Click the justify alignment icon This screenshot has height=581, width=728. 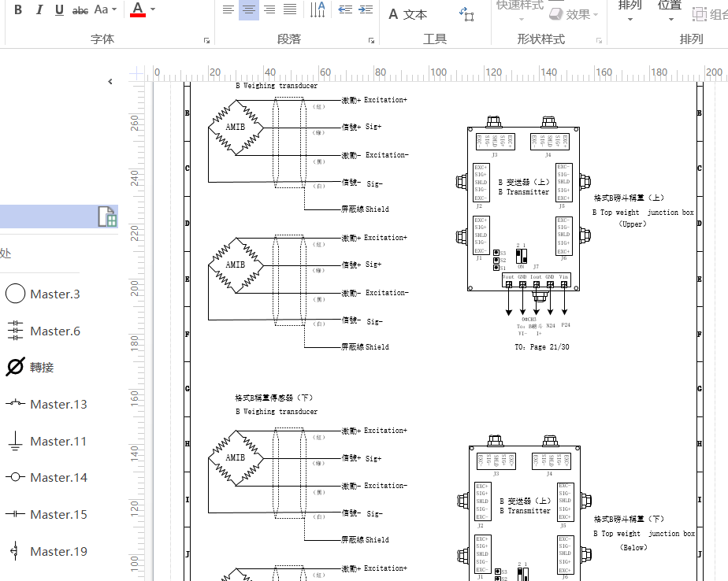coord(290,10)
